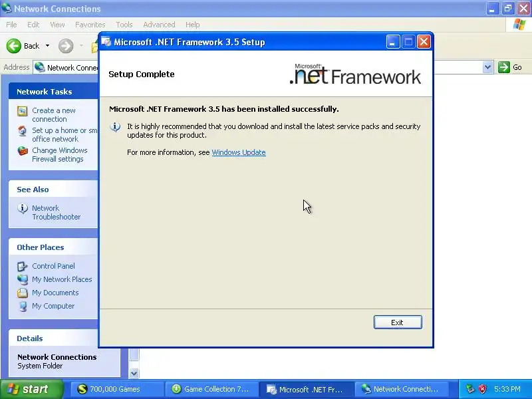The height and width of the screenshot is (399, 532).
Task: Click the My Computer icon
Action: [23, 306]
